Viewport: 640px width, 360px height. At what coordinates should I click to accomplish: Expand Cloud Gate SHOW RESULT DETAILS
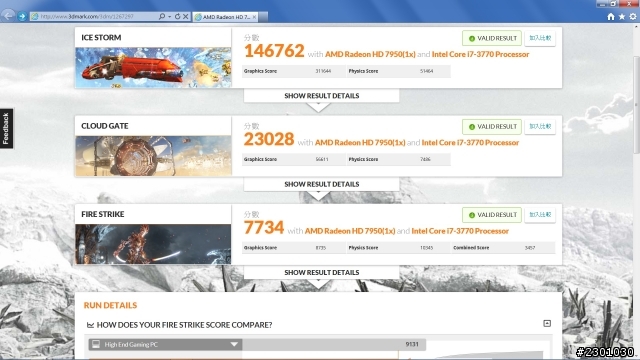click(x=322, y=184)
